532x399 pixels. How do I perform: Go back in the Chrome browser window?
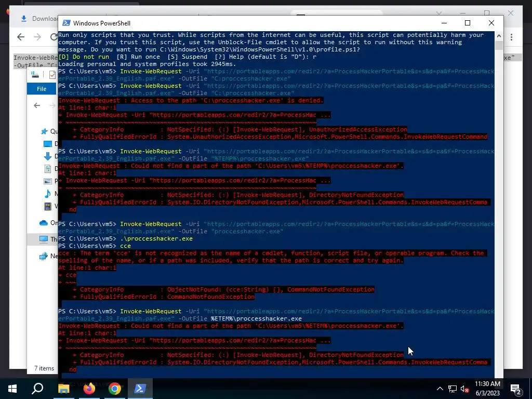21,37
